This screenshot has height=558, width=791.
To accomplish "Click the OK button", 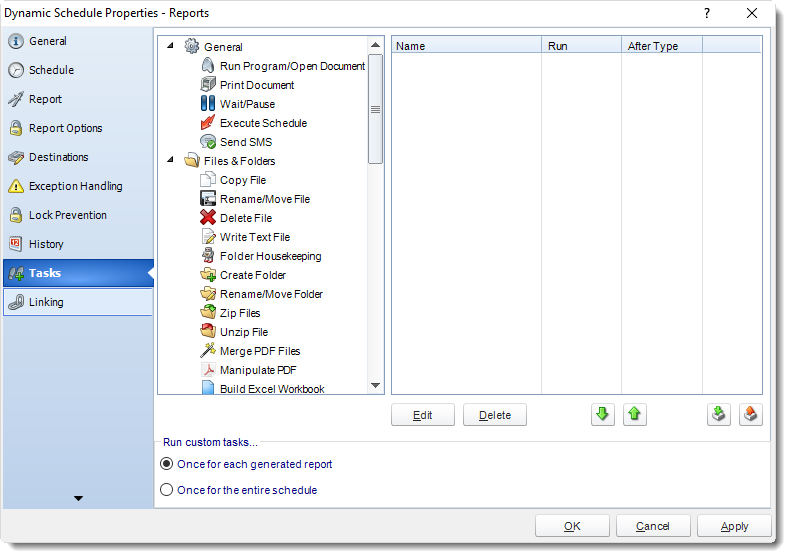I will (572, 526).
